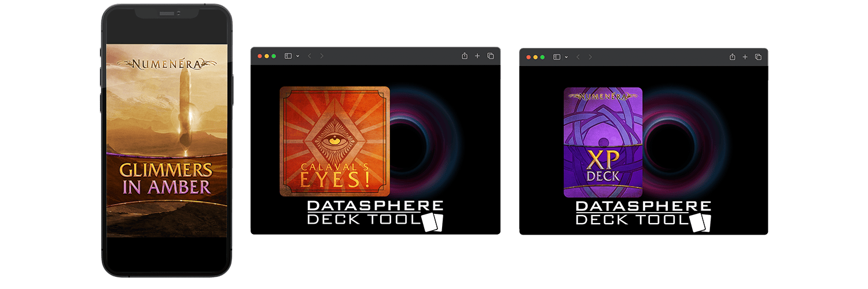Show tab overview in XP Deck browser window
Screen dimensions: 868x289
pos(758,57)
